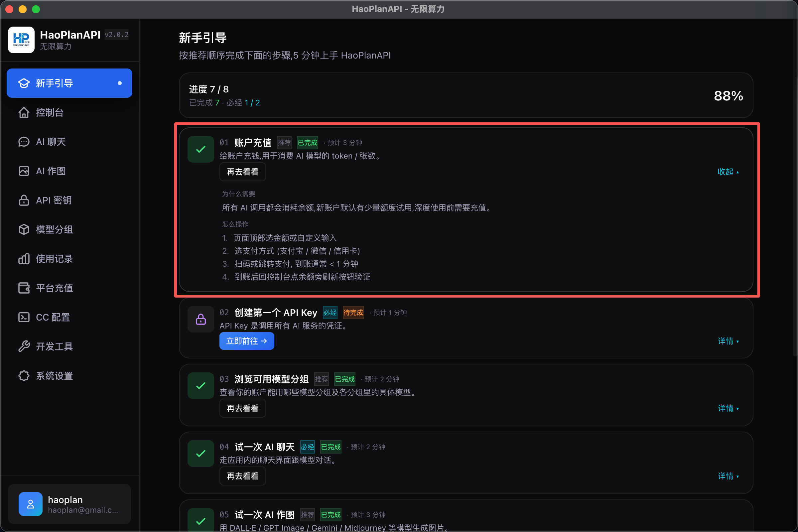The width and height of the screenshot is (798, 532).
Task: Click the green checkmark of step 03 浏览可用模型分组
Action: tap(201, 386)
